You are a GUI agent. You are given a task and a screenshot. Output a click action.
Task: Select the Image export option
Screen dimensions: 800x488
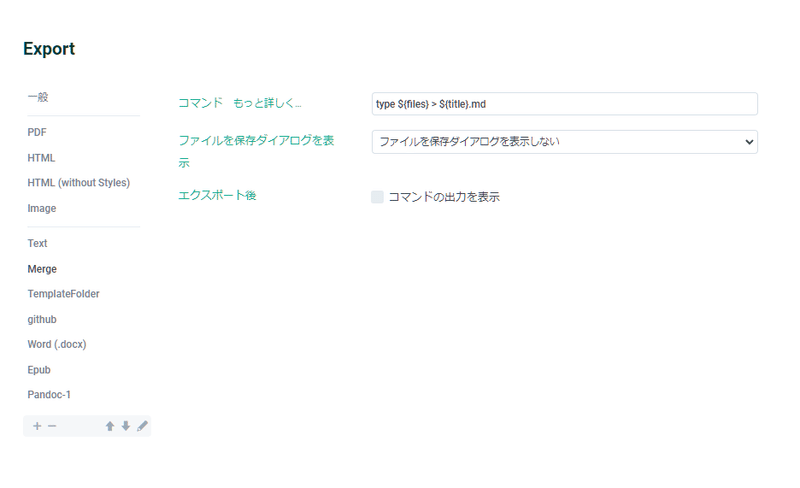pyautogui.click(x=42, y=208)
